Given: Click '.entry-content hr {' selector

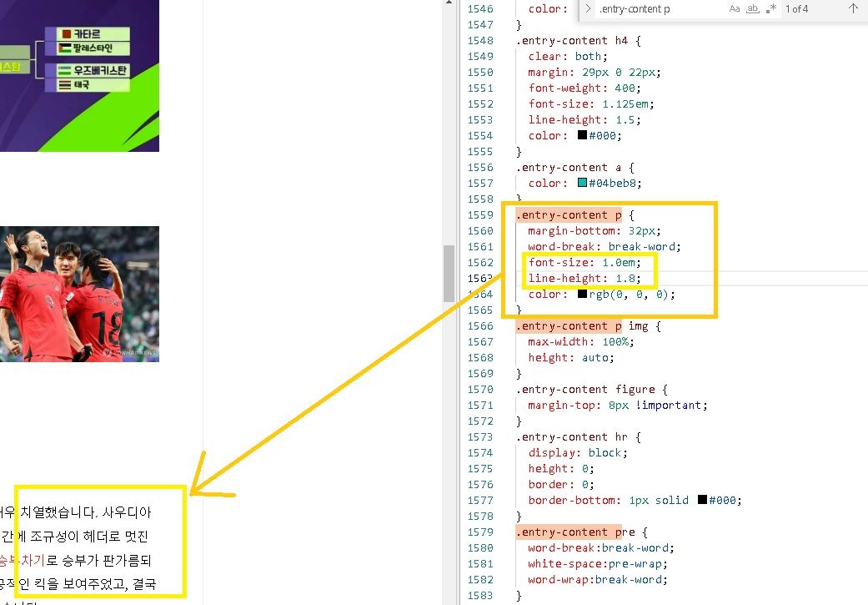Looking at the screenshot, I should pyautogui.click(x=579, y=436).
